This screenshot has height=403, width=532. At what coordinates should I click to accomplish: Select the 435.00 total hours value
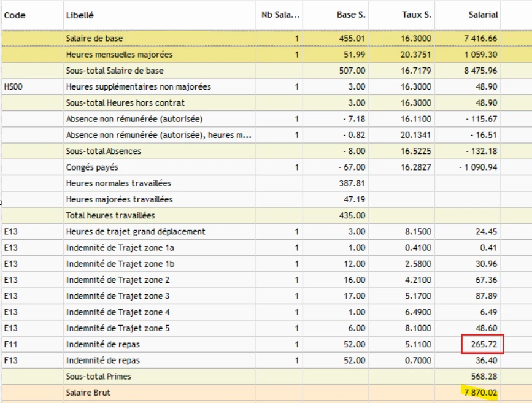352,216
